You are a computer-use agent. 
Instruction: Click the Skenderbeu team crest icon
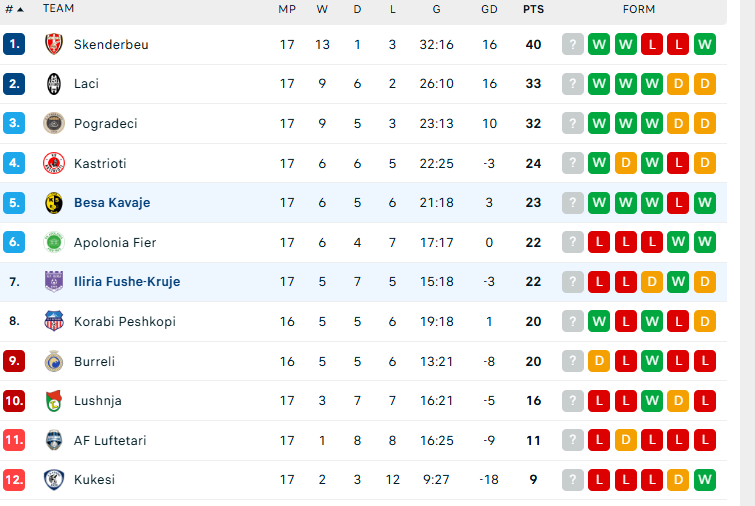point(54,44)
